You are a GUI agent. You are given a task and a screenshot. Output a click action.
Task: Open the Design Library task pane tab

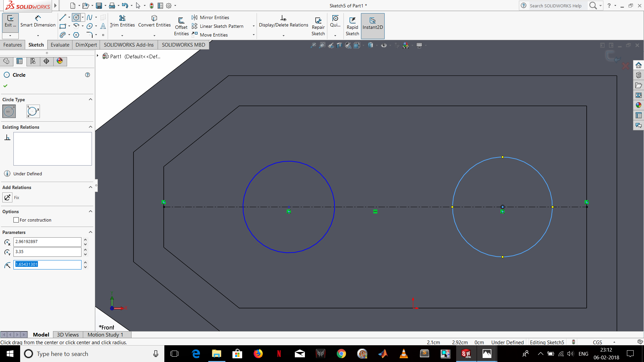638,75
